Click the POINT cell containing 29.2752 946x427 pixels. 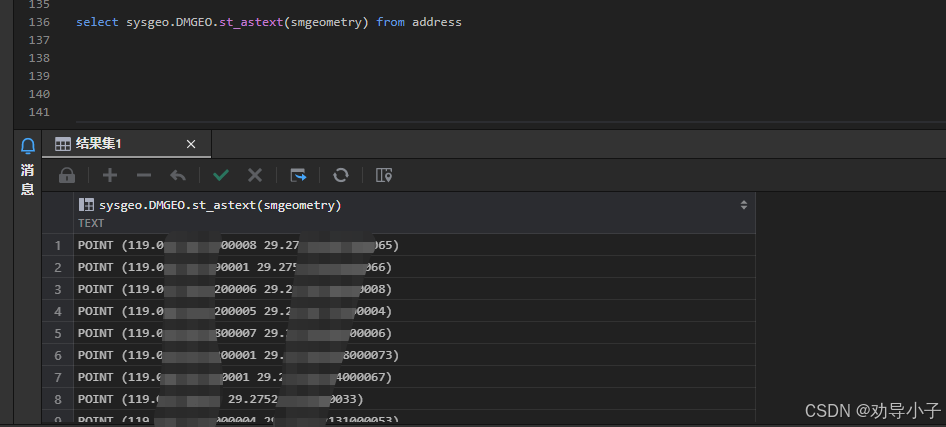414,399
